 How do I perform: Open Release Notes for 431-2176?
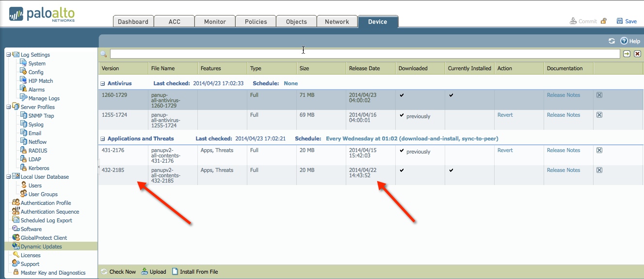tap(563, 150)
